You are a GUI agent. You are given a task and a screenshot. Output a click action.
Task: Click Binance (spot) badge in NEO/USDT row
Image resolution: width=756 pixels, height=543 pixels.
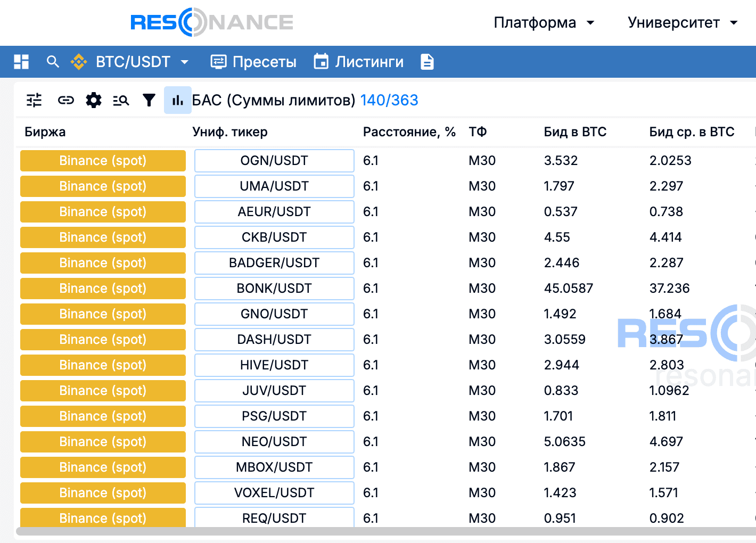coord(103,442)
